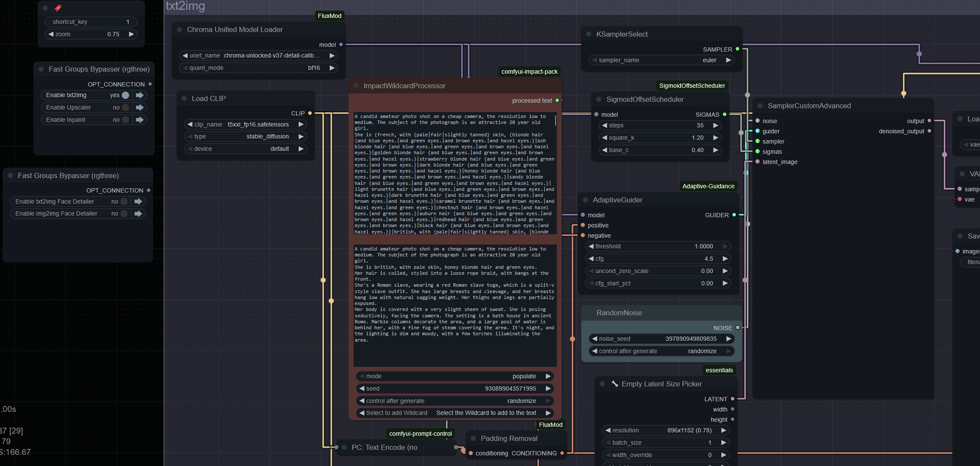The width and height of the screenshot is (980, 466).
Task: Open the quant_mode bf16 dropdown
Action: coord(258,68)
